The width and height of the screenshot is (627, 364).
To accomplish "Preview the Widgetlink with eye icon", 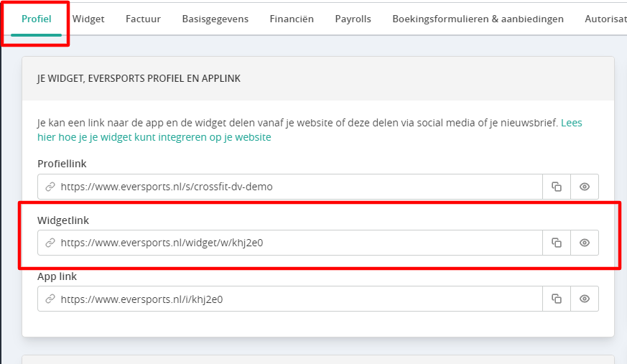I will pos(584,243).
